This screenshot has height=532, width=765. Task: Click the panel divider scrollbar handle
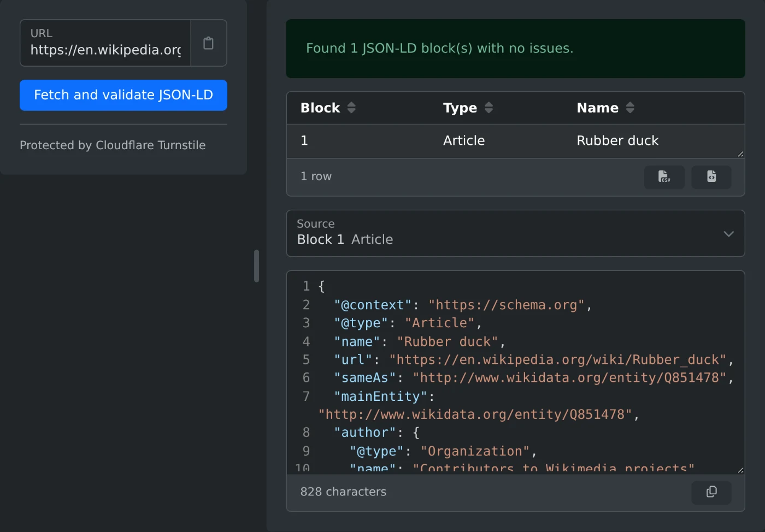pyautogui.click(x=256, y=266)
